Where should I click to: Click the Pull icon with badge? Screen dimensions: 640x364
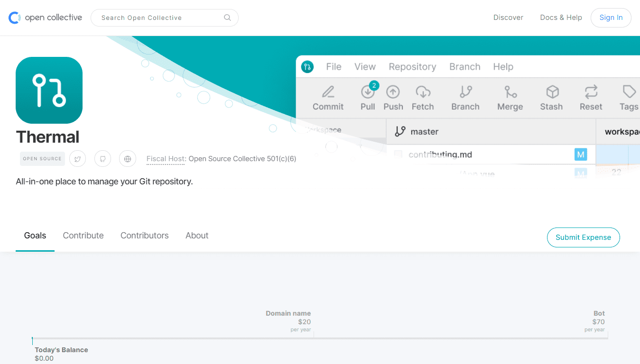tap(368, 91)
